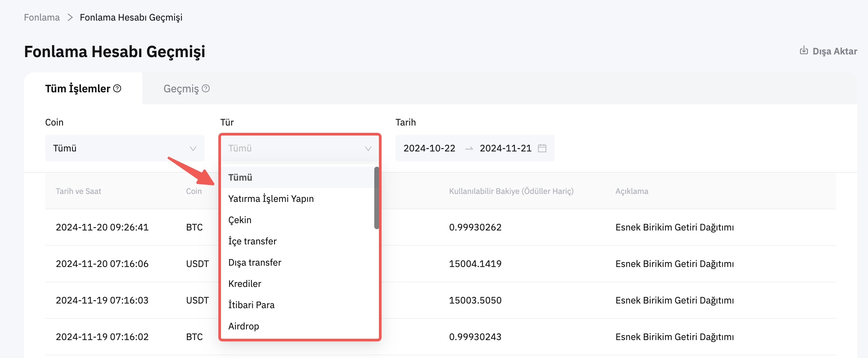Screen dimensions: 868x358
Task: Pick the Çekin option
Action: pos(240,220)
